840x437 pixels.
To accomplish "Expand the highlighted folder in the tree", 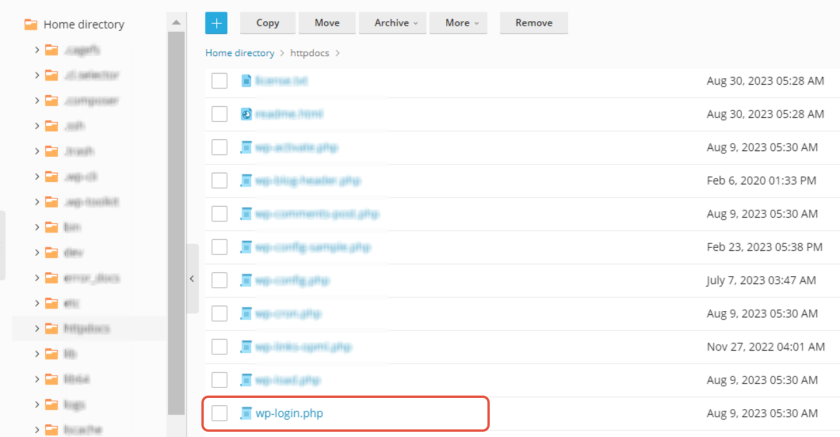I will pos(37,328).
